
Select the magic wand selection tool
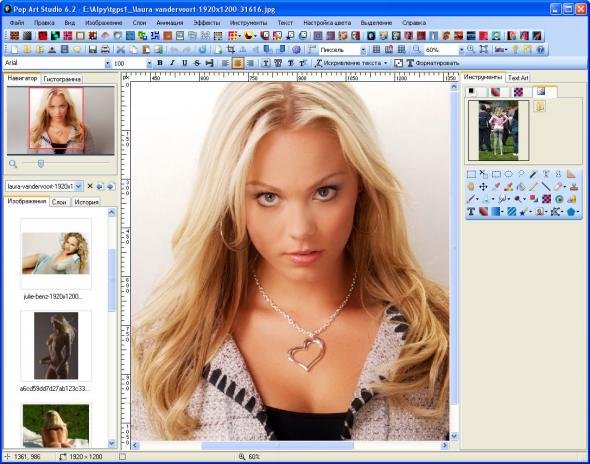pos(533,174)
